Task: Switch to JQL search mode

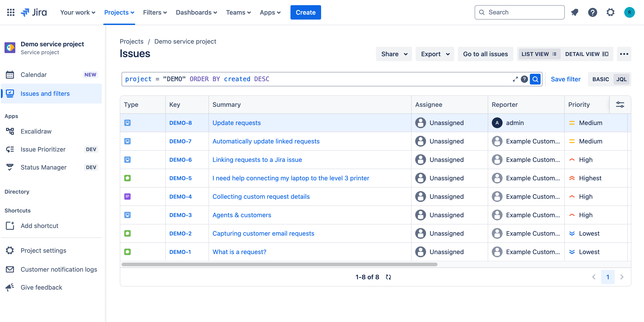Action: pos(621,79)
